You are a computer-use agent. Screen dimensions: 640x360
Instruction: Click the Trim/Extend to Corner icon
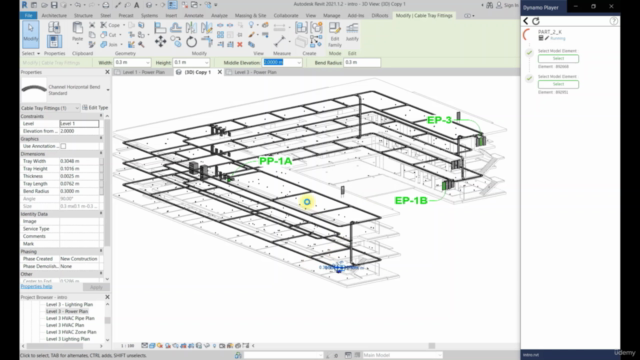[207, 41]
